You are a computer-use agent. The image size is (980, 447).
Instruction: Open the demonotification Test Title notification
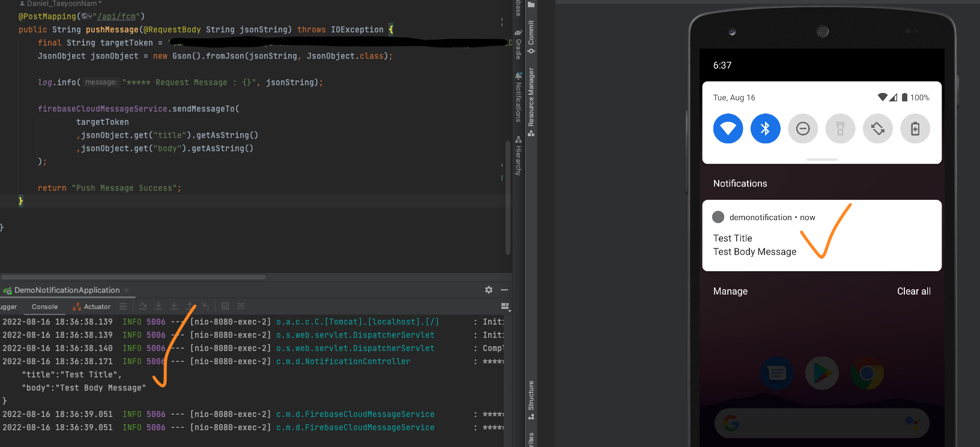click(821, 235)
